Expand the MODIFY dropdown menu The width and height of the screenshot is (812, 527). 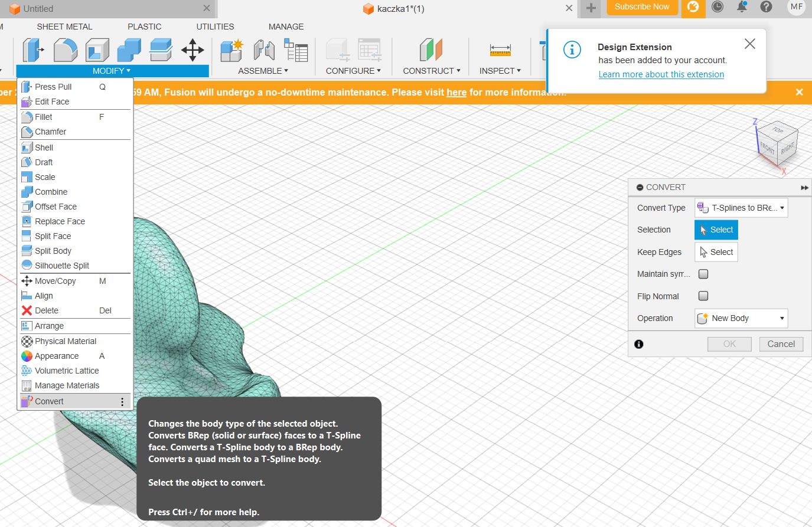tap(112, 71)
